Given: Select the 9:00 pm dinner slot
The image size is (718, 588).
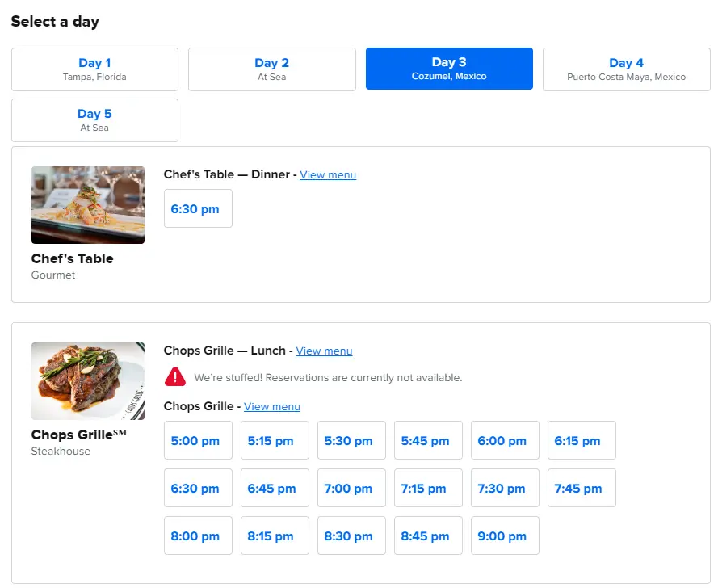Looking at the screenshot, I should coord(505,535).
